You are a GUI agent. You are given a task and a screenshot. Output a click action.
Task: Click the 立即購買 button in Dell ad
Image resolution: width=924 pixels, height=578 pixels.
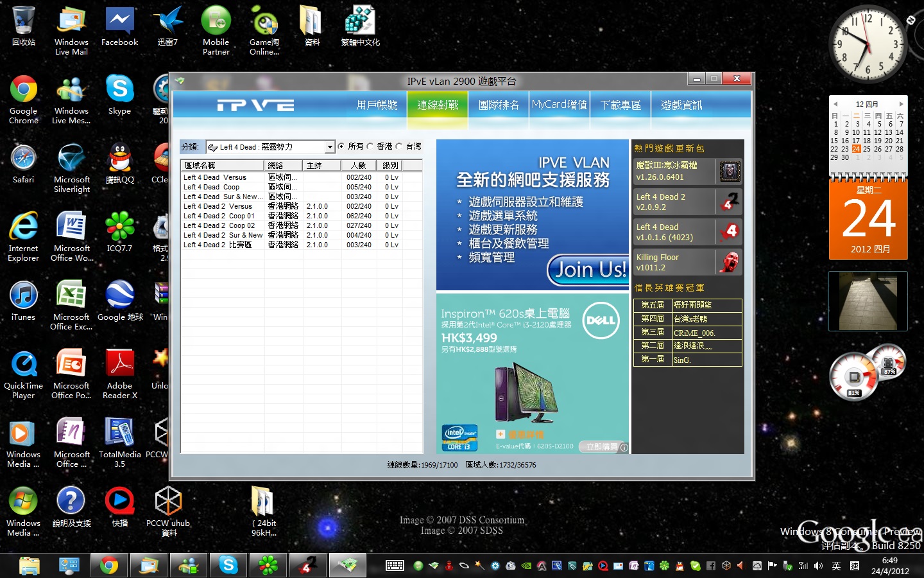pyautogui.click(x=603, y=447)
